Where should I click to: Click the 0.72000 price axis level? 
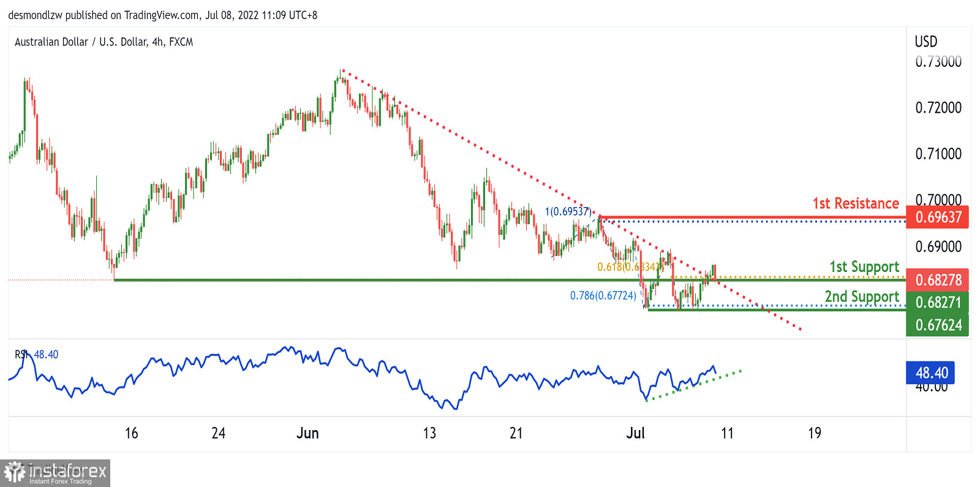pyautogui.click(x=938, y=108)
